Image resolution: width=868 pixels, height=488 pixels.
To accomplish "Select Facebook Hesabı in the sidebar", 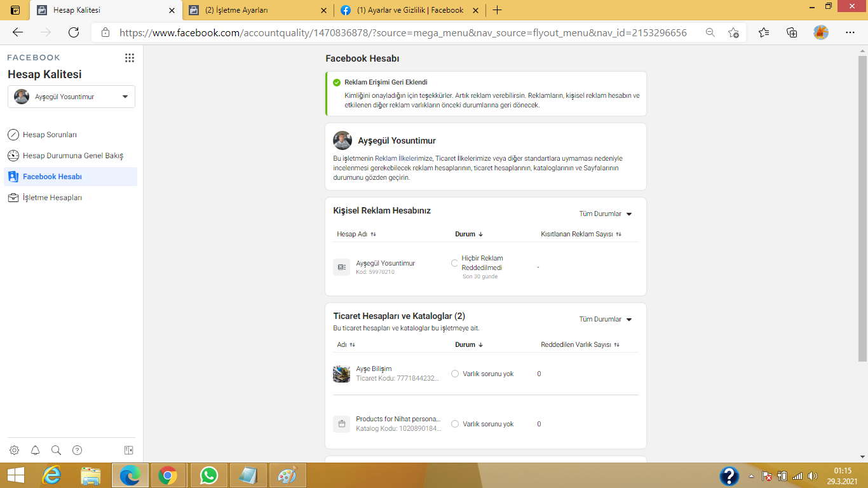I will 70,177.
